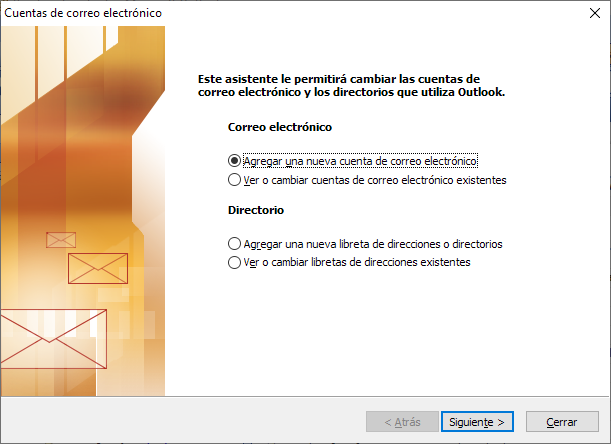The height and width of the screenshot is (444, 611).
Task: Click the Cerrar button
Action: [x=562, y=422]
